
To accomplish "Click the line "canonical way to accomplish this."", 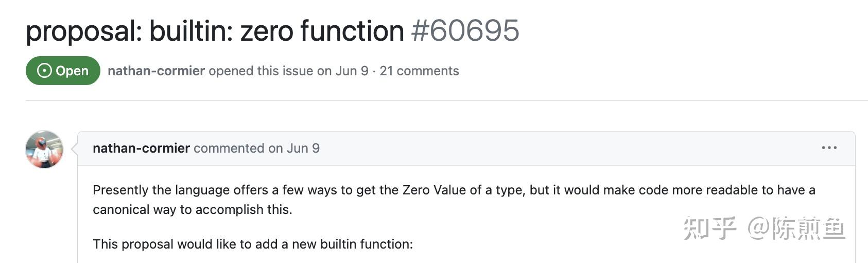I will (x=193, y=209).
